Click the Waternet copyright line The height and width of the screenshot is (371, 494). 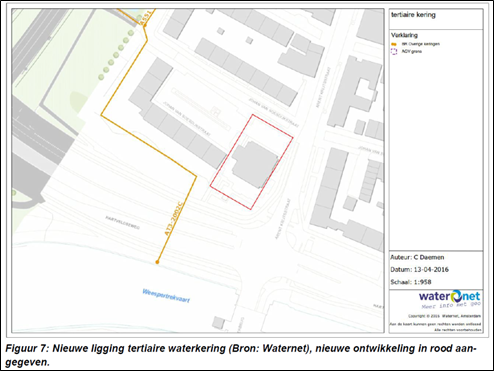[x=444, y=316]
